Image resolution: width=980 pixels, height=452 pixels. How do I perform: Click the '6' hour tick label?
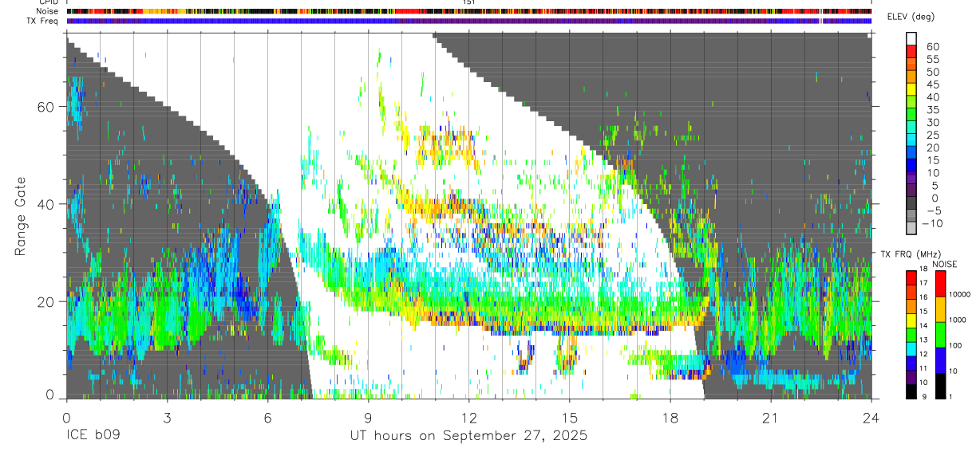pos(267,417)
